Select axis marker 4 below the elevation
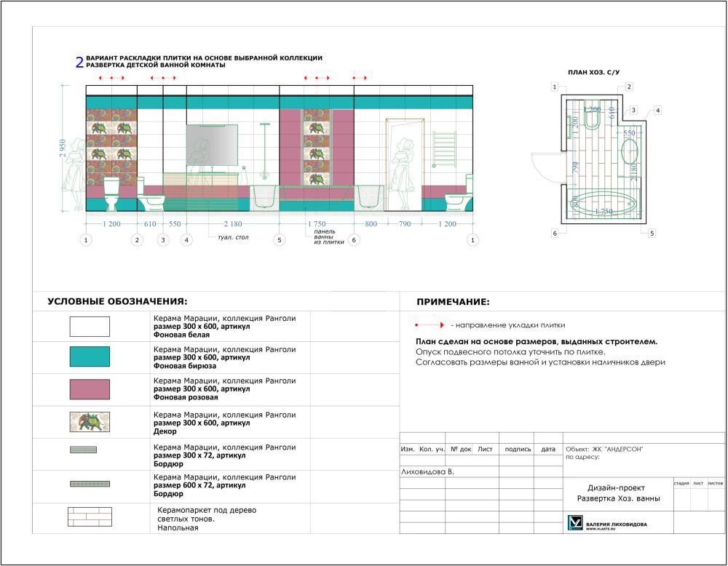728x566 pixels. tap(186, 239)
